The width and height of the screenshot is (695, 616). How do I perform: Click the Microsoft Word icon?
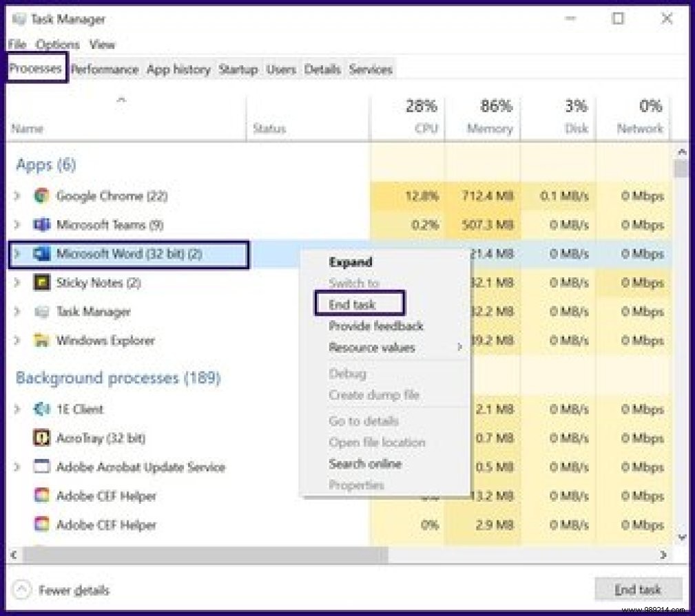pos(41,254)
